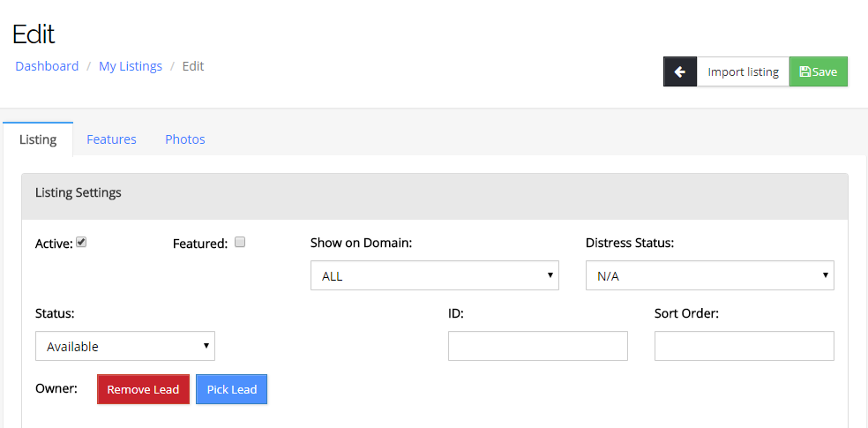This screenshot has height=428, width=868.
Task: Enable the Featured checkbox
Action: click(240, 243)
